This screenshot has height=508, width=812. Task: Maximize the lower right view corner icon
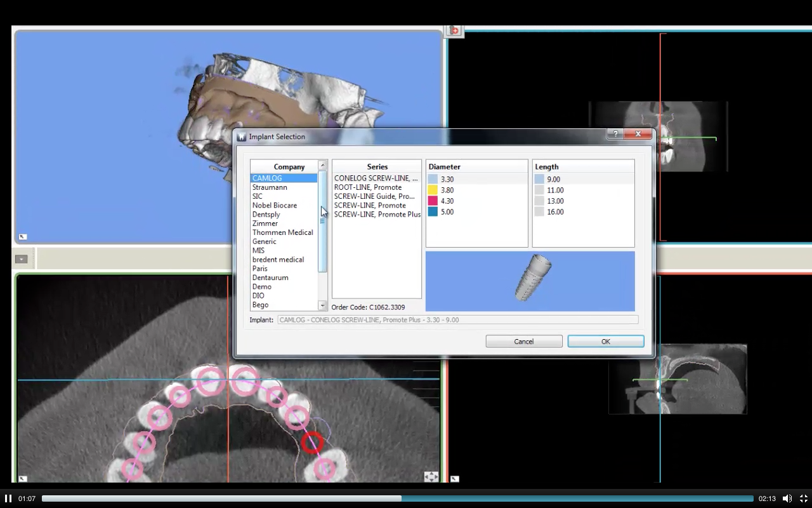(x=454, y=478)
